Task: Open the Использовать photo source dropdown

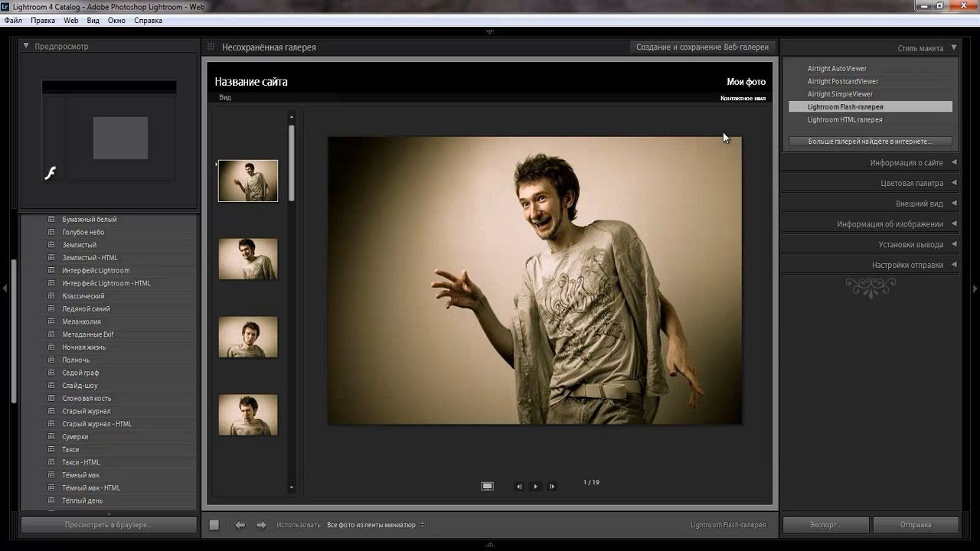Action: (375, 525)
